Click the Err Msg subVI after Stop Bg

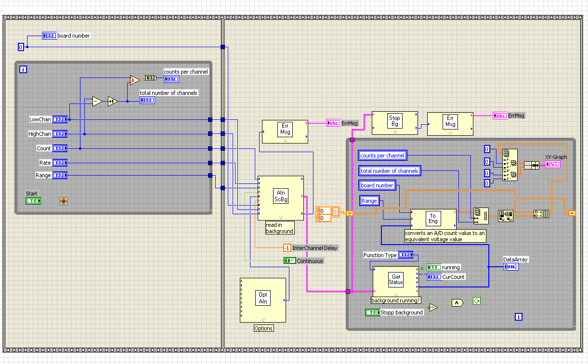point(450,124)
